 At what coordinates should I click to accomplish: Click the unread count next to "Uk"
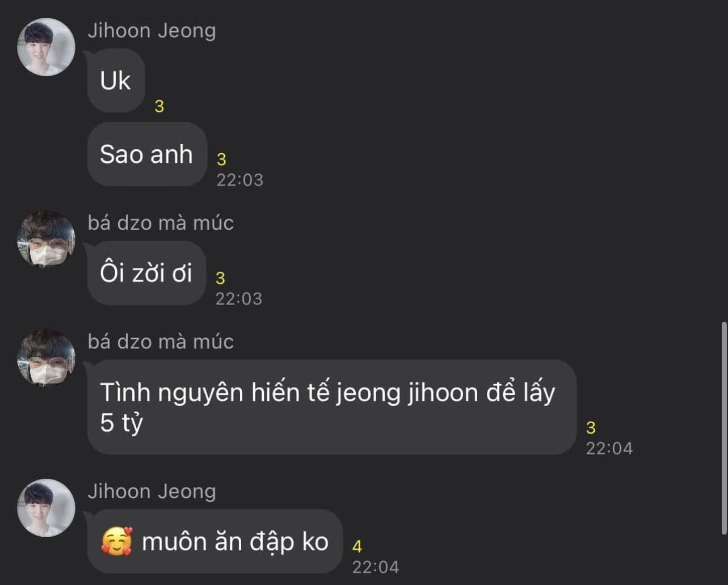[159, 106]
